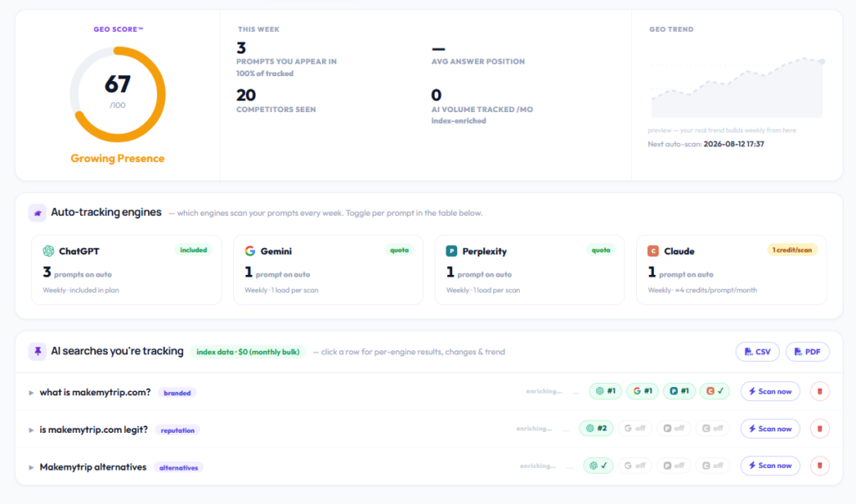856x504 pixels.
Task: Toggle ChatGPT #1 for 'what is makemytrip.com?'
Action: [605, 391]
